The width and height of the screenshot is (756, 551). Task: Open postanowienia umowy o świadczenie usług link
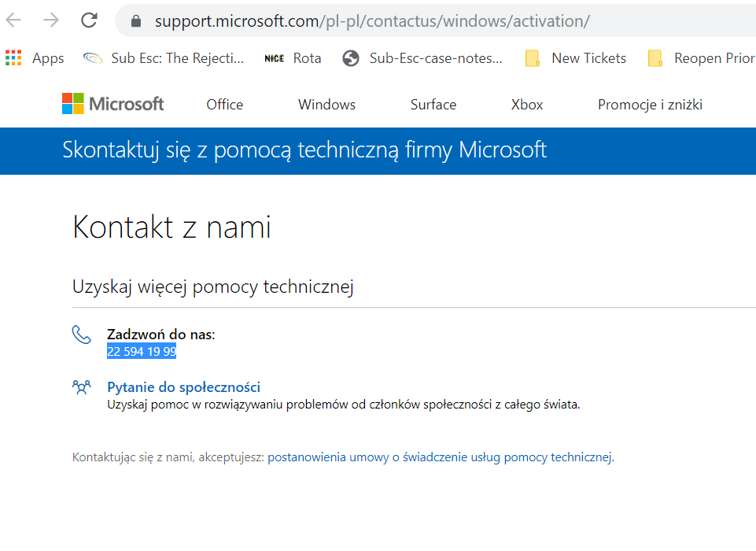441,457
